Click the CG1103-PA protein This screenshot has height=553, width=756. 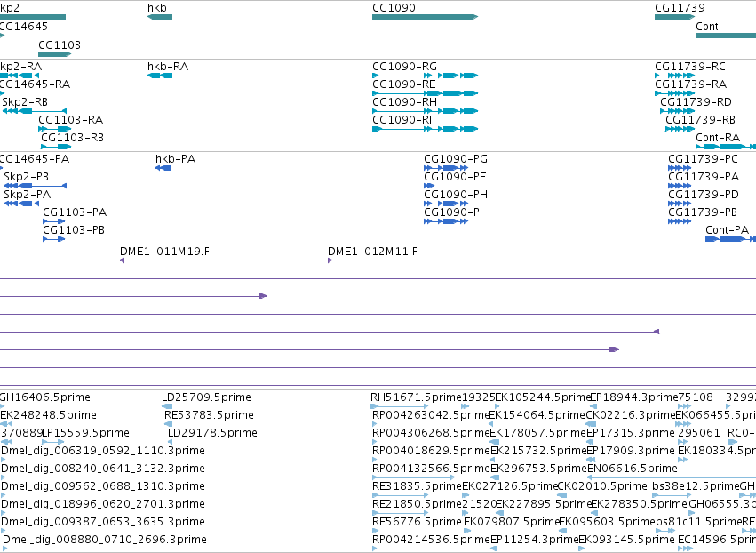pyautogui.click(x=54, y=221)
